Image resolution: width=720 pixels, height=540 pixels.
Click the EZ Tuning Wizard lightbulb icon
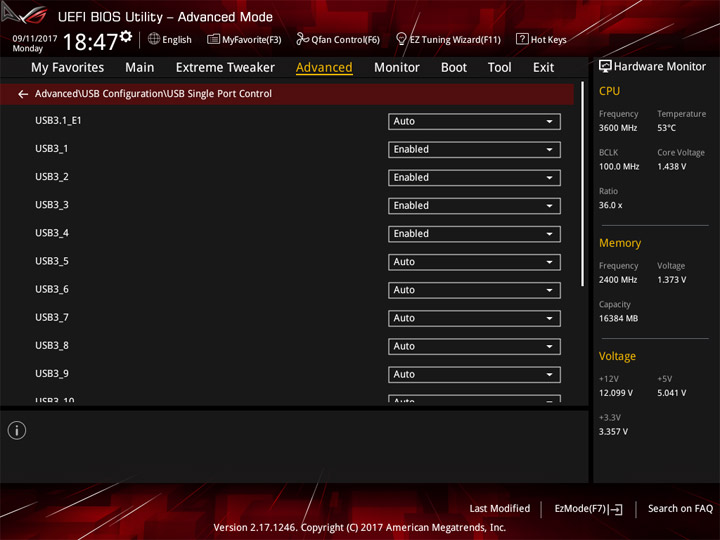401,39
